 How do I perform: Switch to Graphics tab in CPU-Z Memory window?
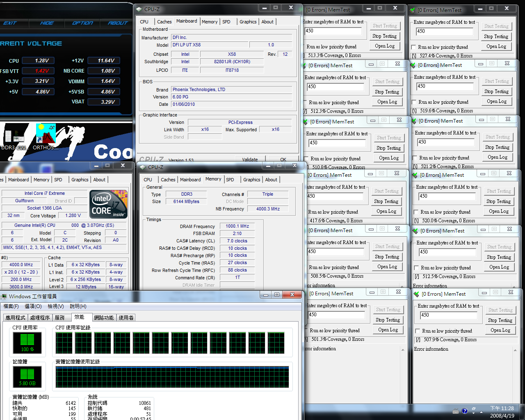(252, 180)
